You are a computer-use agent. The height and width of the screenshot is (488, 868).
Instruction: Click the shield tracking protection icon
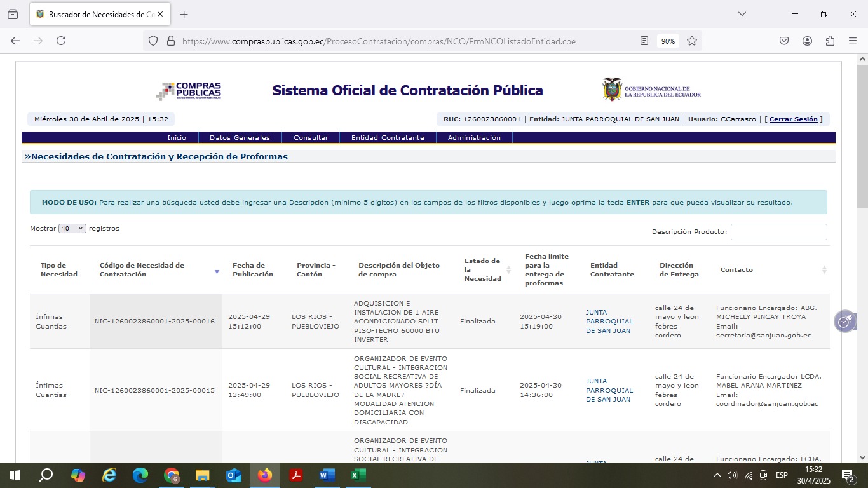tap(153, 41)
